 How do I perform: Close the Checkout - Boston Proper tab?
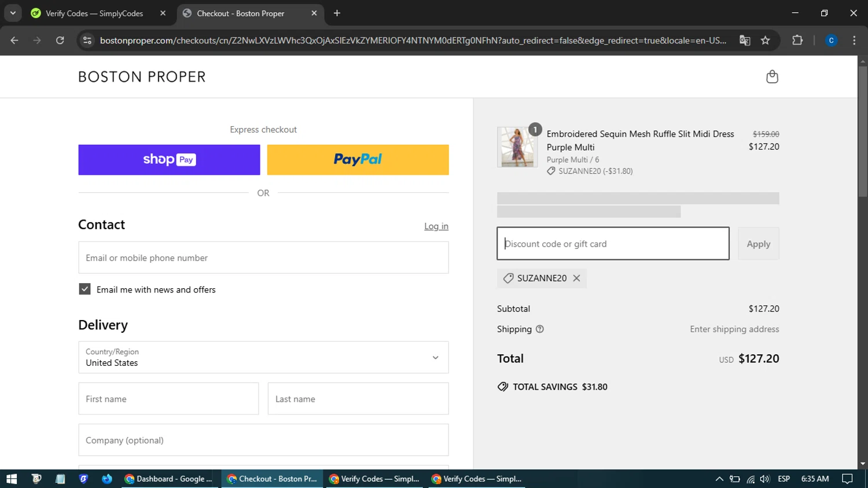[x=314, y=13]
